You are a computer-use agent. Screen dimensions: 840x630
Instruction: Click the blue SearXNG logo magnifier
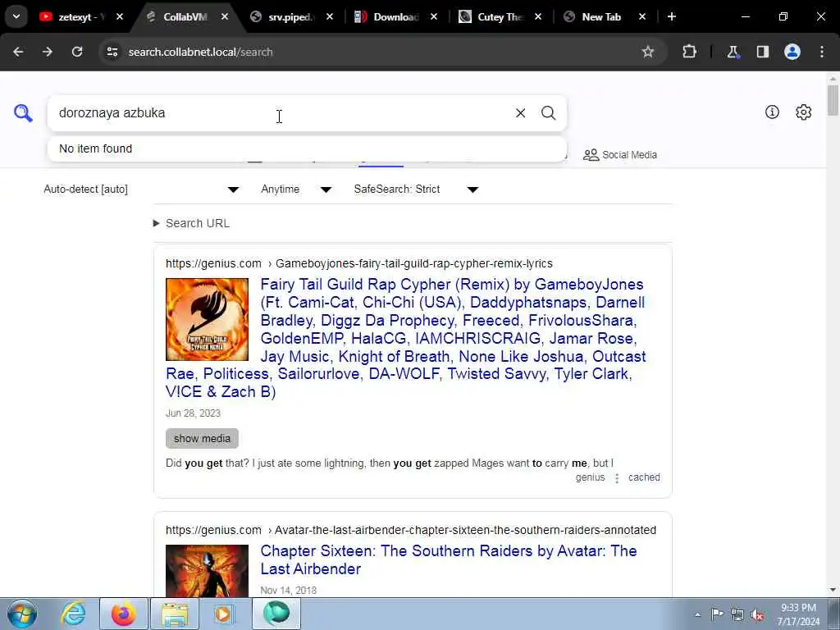(23, 113)
